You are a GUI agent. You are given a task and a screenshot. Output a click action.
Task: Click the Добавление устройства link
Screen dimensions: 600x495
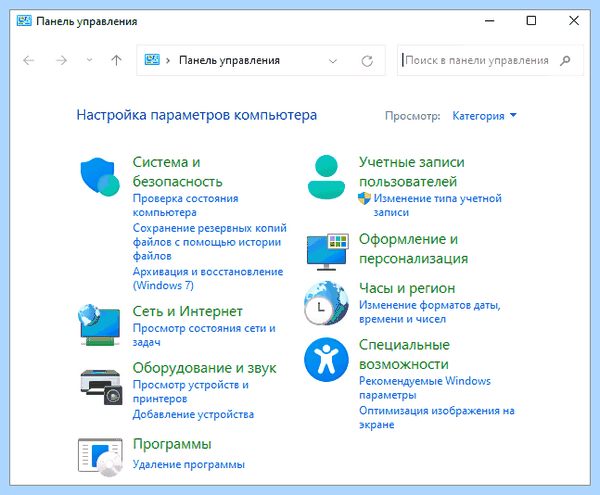point(193,414)
